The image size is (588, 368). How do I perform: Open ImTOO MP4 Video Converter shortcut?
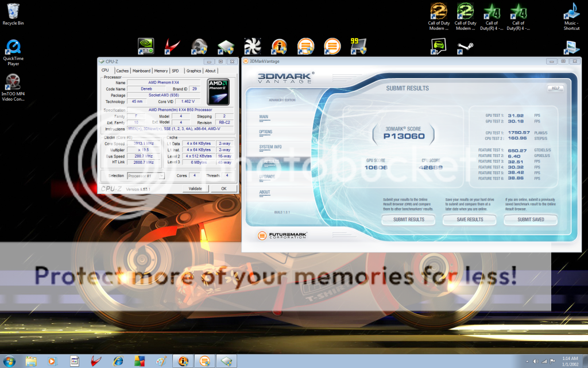(x=13, y=87)
